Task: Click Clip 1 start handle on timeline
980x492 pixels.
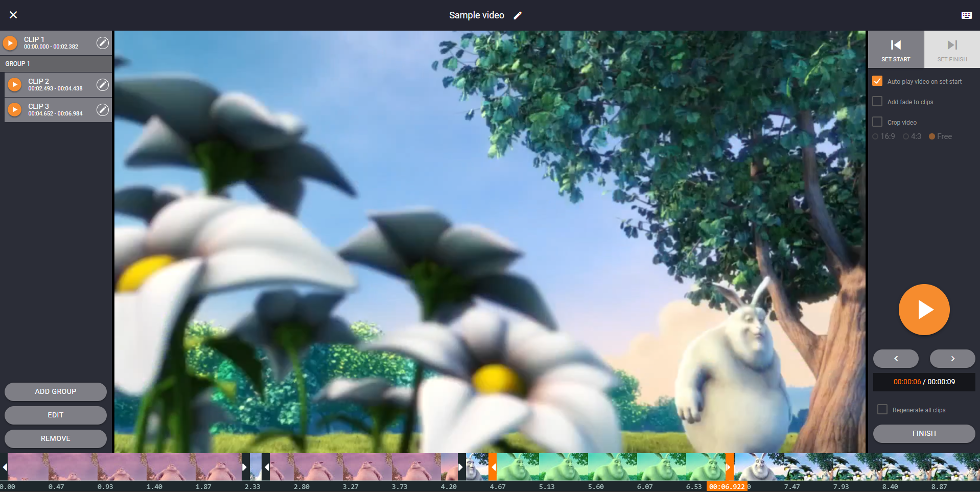Action: [4, 467]
